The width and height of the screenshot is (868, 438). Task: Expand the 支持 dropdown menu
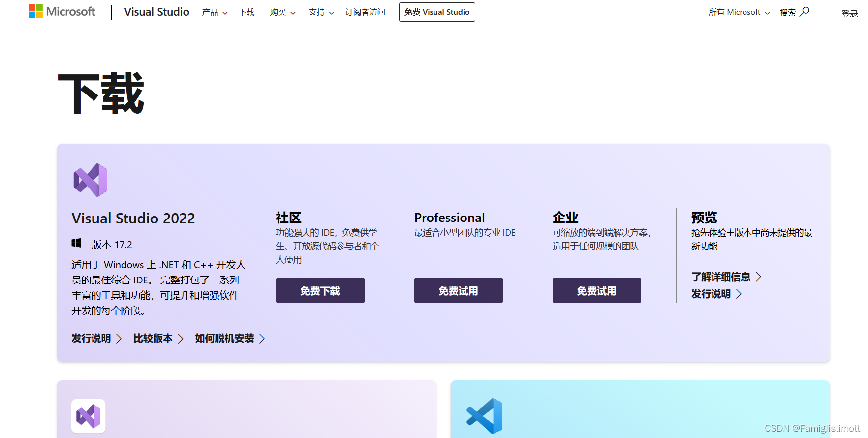[321, 12]
